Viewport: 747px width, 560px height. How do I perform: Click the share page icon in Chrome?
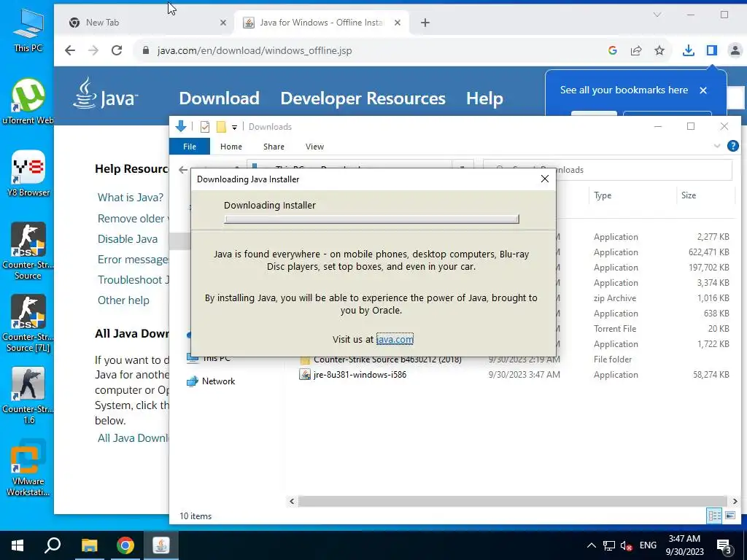click(x=636, y=50)
